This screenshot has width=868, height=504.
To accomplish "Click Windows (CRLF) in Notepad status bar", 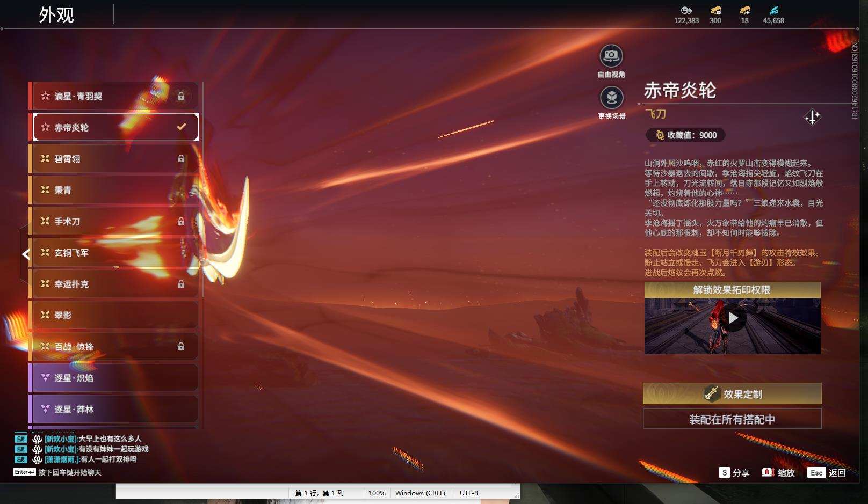I will [420, 493].
